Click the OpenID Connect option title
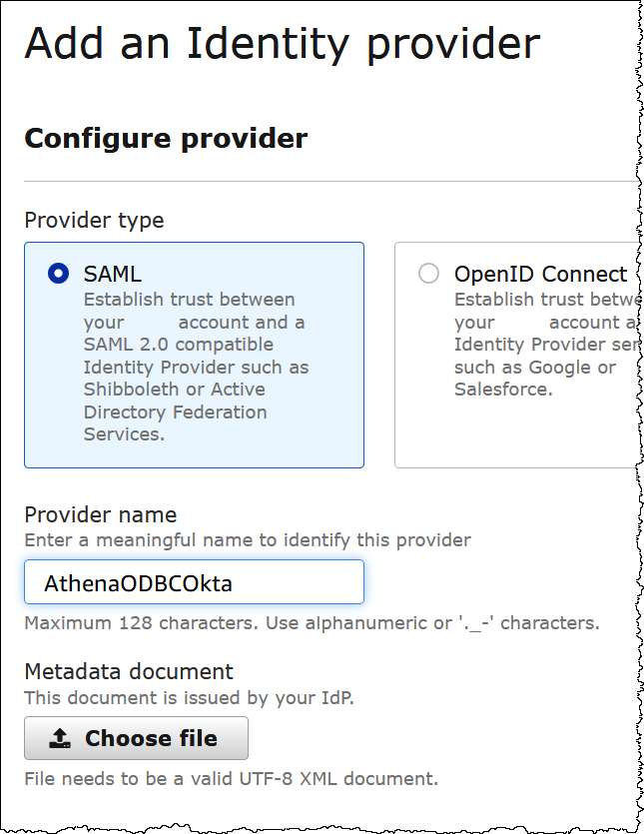644x834 pixels. click(x=540, y=274)
